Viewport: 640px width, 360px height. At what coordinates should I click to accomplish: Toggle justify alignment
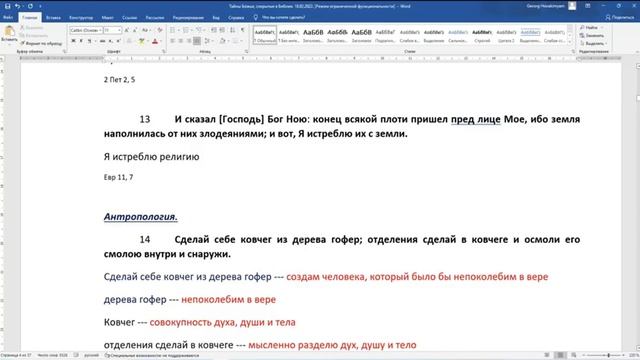pyautogui.click(x=197, y=41)
